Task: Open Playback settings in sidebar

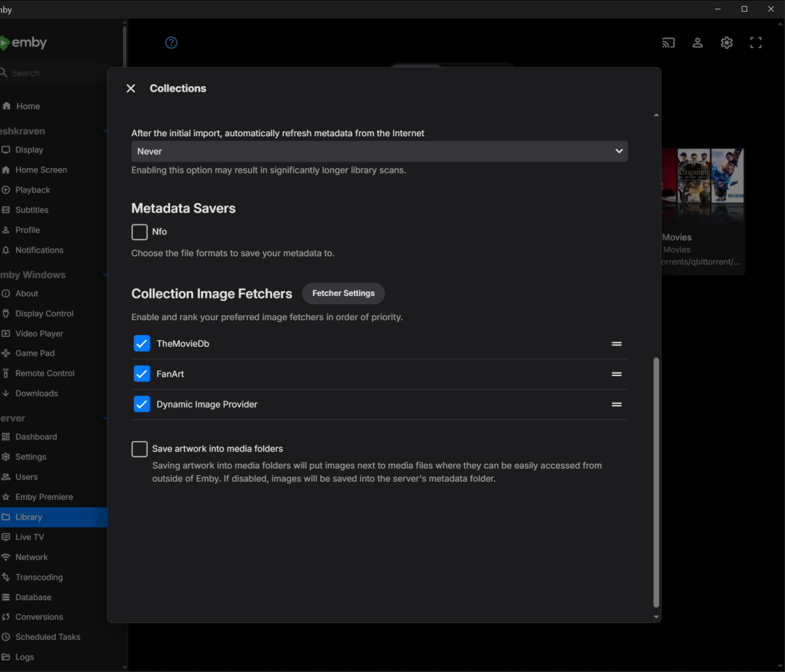Action: tap(33, 190)
